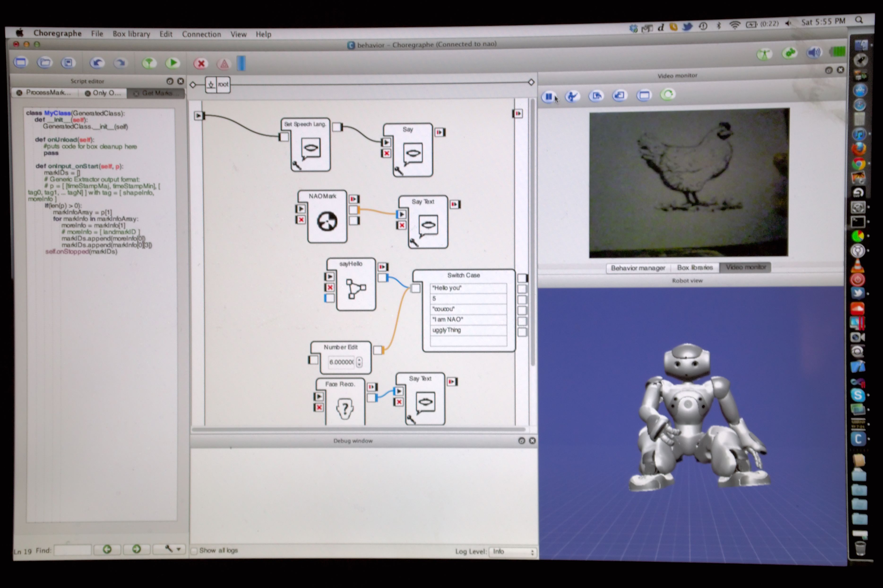Open the Box library menu

131,34
